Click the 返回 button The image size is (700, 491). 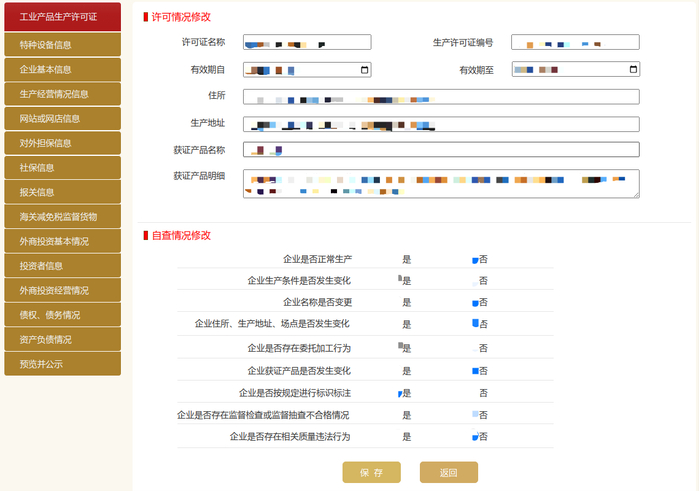[x=449, y=472]
